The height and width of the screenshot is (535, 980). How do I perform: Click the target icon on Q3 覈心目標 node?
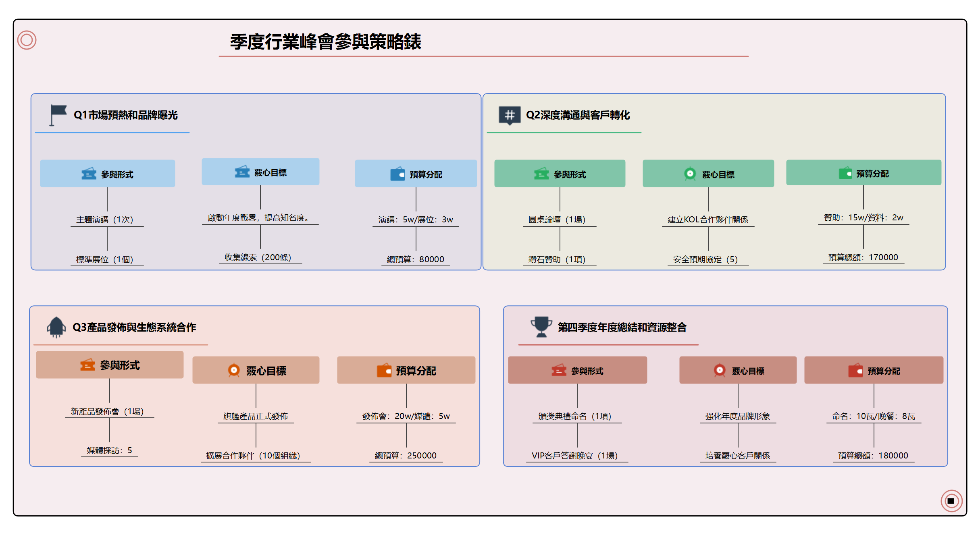coord(234,370)
